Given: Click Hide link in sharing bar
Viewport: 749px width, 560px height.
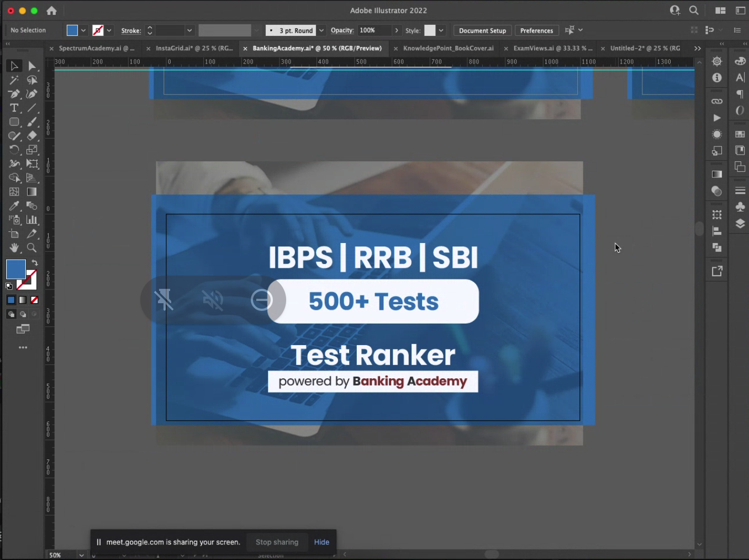Looking at the screenshot, I should (x=321, y=542).
